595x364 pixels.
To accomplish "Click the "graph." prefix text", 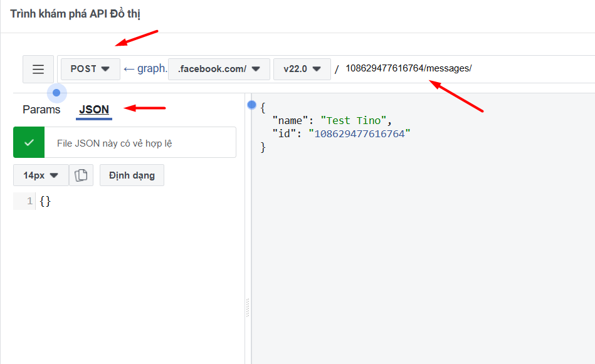I will 152,68.
